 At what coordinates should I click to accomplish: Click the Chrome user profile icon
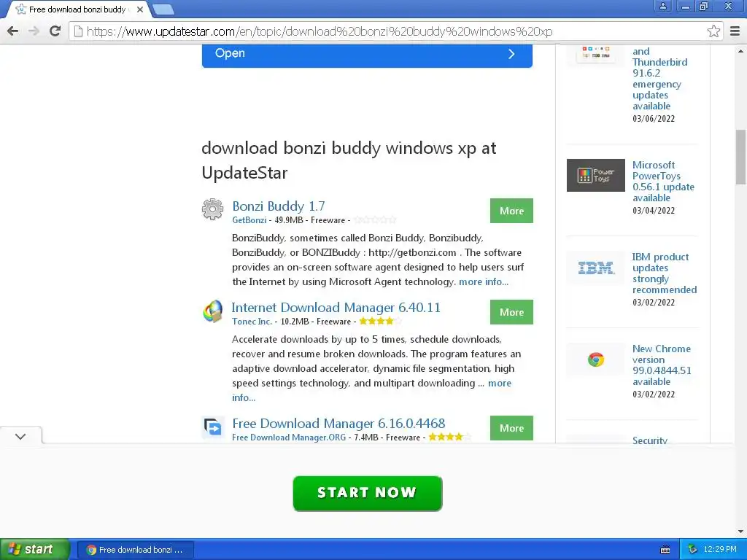click(x=662, y=6)
